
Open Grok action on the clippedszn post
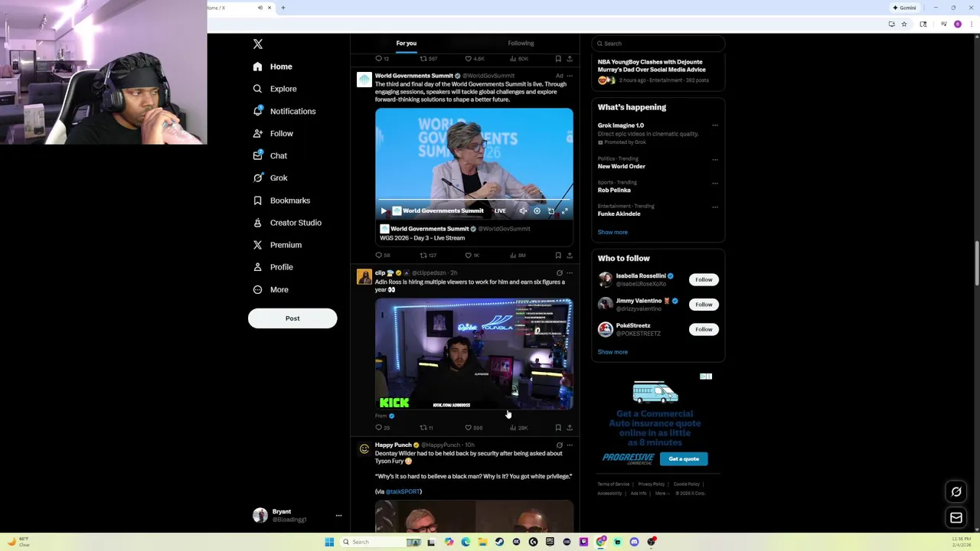pos(559,273)
